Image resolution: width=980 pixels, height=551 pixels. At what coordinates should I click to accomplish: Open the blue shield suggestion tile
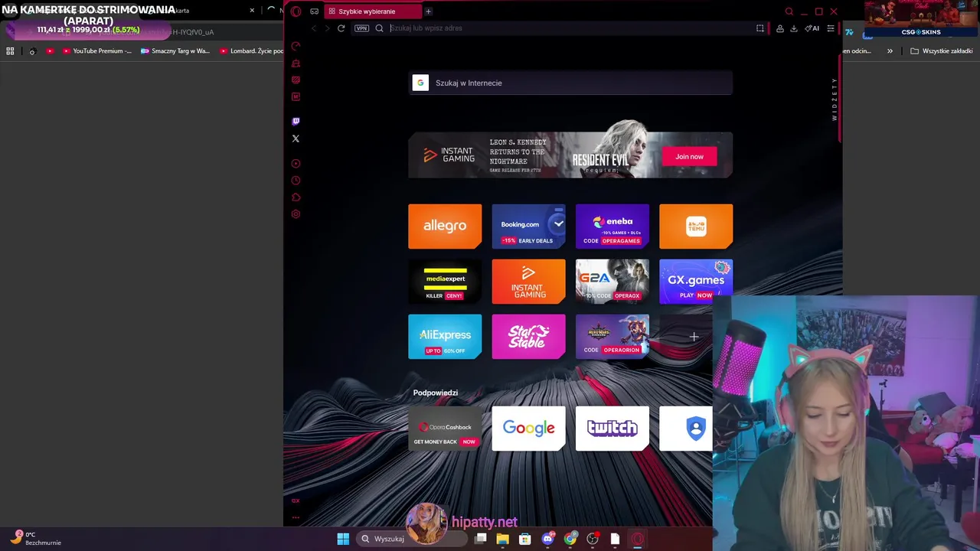[687, 429]
